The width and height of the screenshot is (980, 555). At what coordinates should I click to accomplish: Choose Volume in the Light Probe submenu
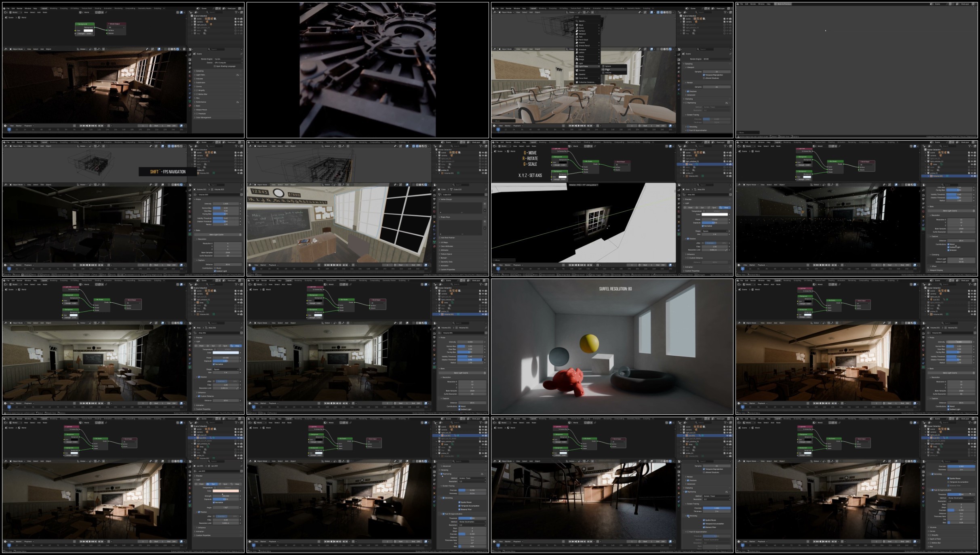(x=608, y=73)
